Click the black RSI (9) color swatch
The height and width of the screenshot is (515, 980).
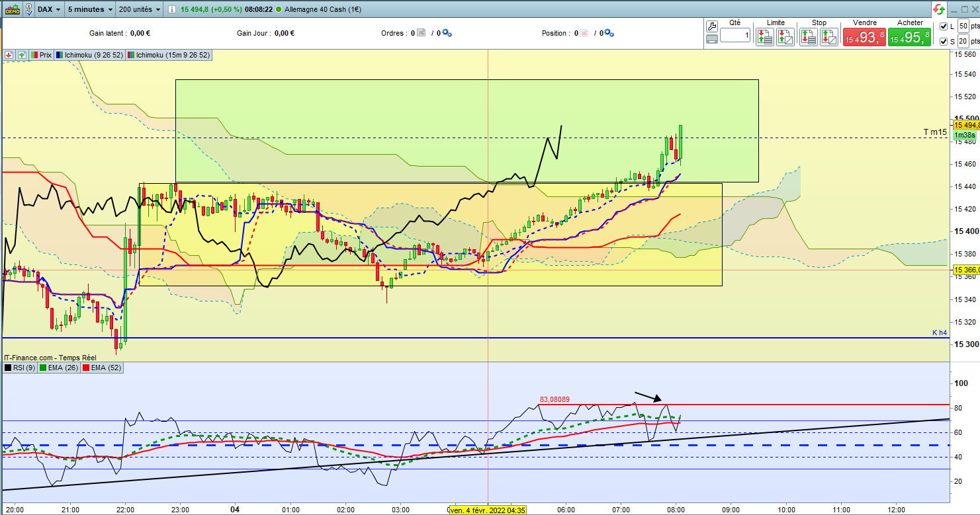[x=8, y=368]
